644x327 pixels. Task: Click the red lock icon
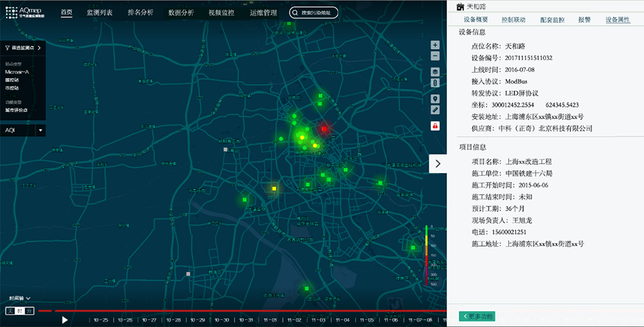point(435,126)
